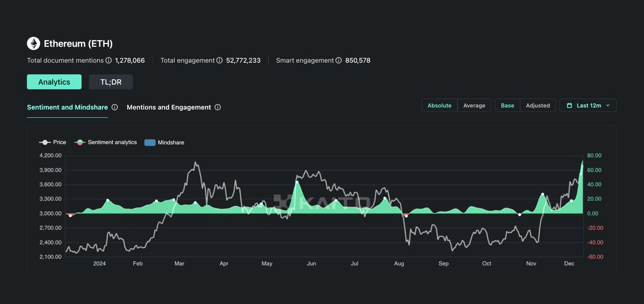
Task: Click the red negative sentiment marker near Aug
Action: pos(406,216)
